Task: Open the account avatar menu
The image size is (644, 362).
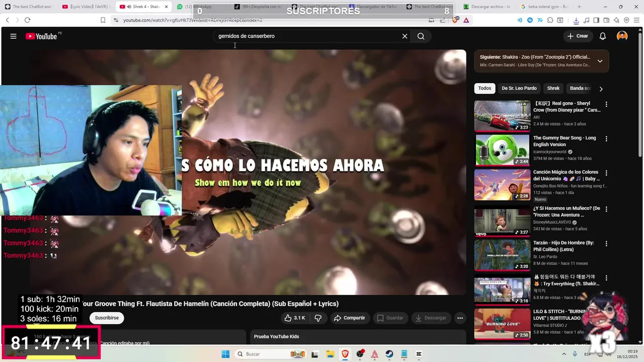Action: 622,36
